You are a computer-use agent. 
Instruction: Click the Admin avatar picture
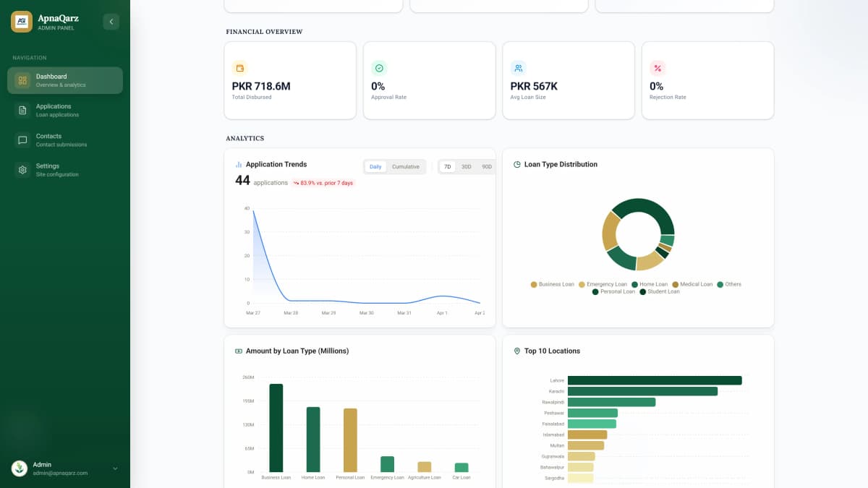(x=20, y=468)
